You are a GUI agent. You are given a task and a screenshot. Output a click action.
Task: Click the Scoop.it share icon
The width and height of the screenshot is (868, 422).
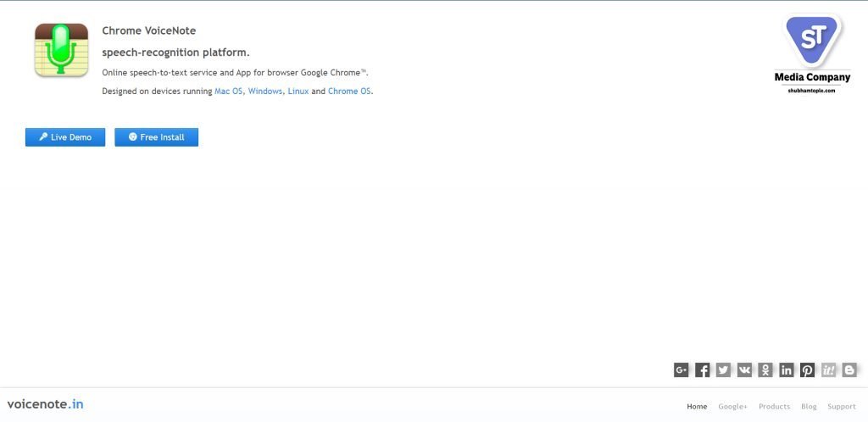[828, 370]
